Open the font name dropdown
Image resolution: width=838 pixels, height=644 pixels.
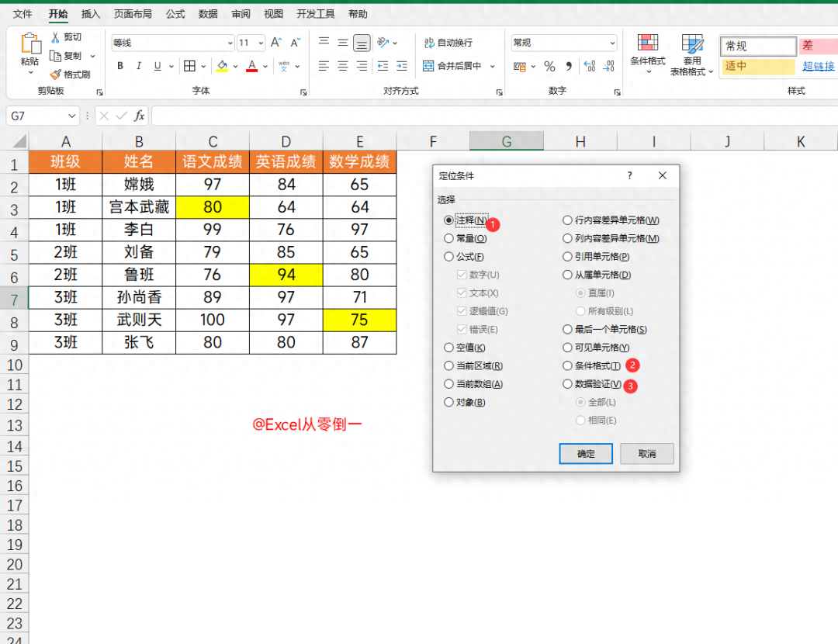(x=230, y=43)
